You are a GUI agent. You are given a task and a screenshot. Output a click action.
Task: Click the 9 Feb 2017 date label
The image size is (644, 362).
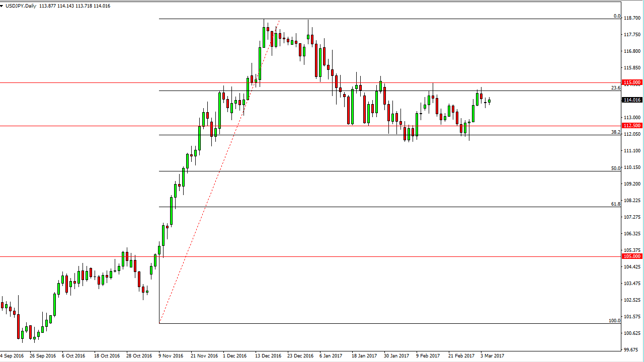click(x=428, y=356)
